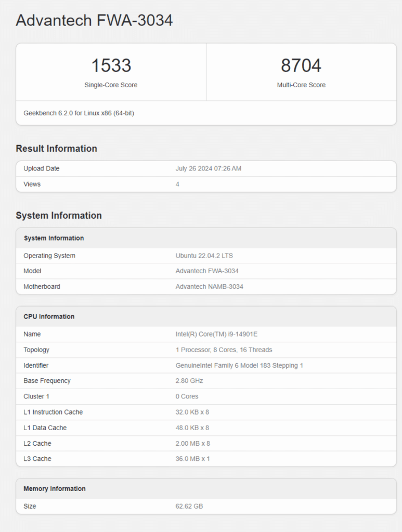The width and height of the screenshot is (402, 532).
Task: Select the 2.00 MB x 8 value
Action: point(193,443)
